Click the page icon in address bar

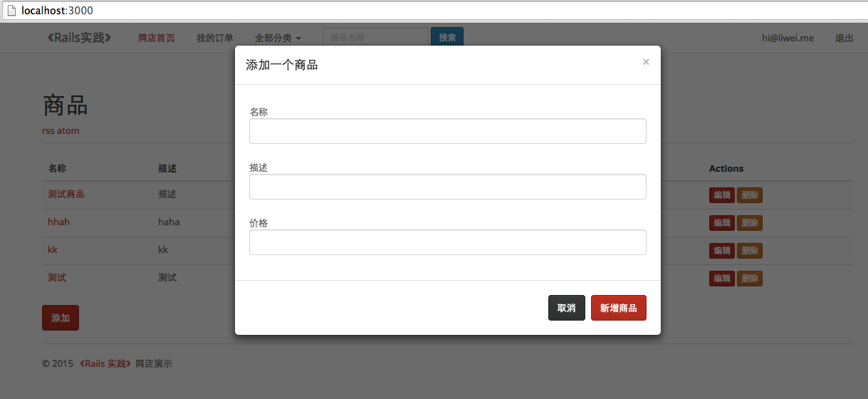pos(11,11)
